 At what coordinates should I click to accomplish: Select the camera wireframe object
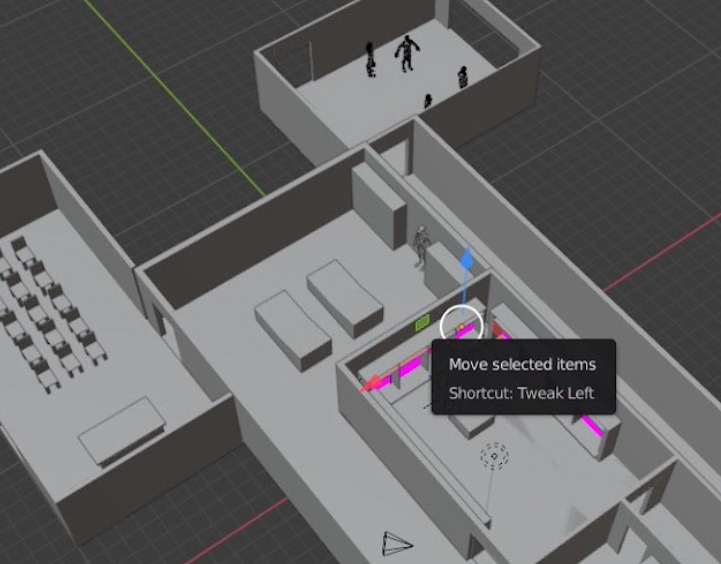398,544
